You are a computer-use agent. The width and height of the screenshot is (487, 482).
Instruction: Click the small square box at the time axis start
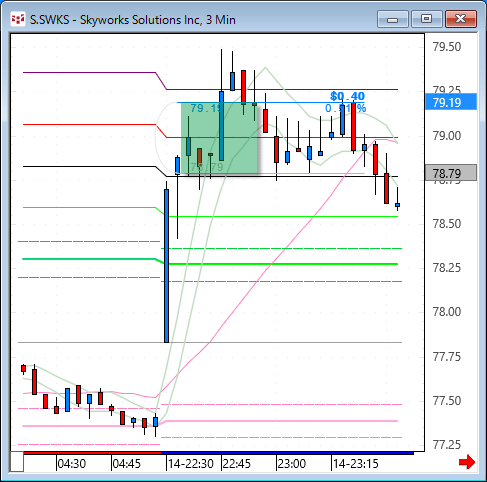[x=16, y=462]
